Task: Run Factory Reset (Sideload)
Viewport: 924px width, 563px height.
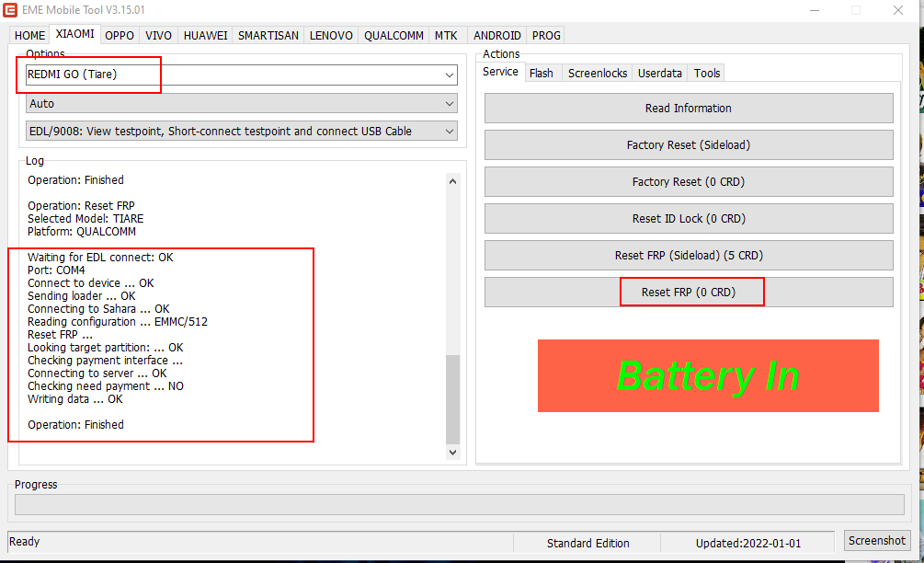Action: [689, 145]
